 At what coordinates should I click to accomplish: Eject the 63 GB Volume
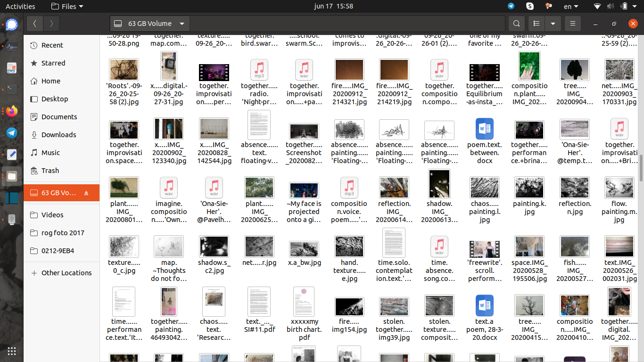pyautogui.click(x=86, y=193)
